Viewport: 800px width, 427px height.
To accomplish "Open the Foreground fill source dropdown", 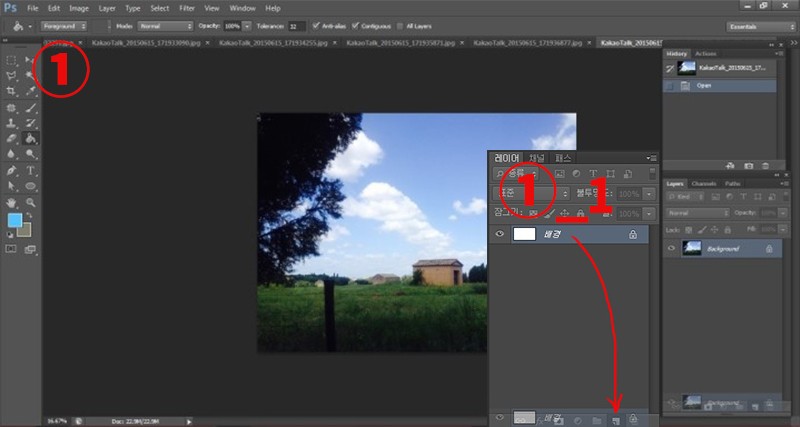I will click(64, 26).
